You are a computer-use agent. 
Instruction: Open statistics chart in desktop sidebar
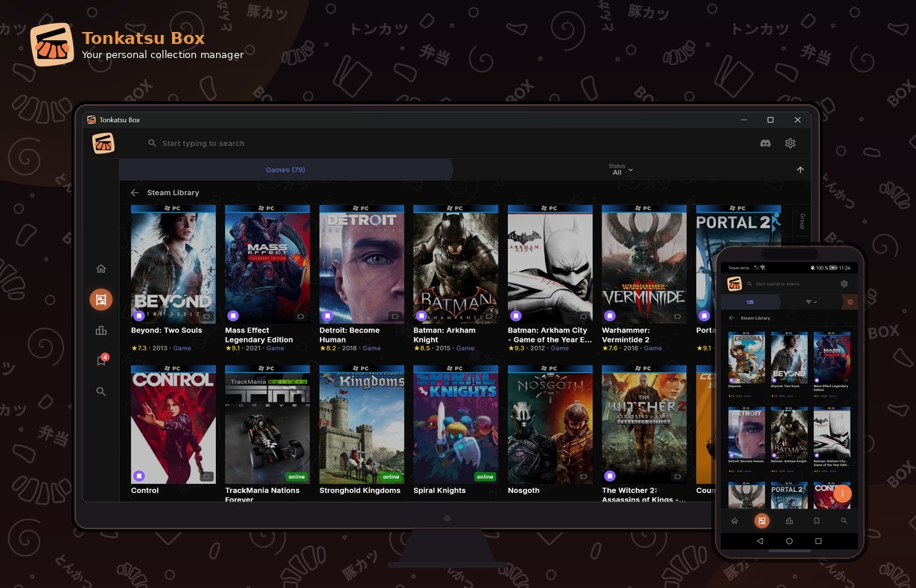101,330
